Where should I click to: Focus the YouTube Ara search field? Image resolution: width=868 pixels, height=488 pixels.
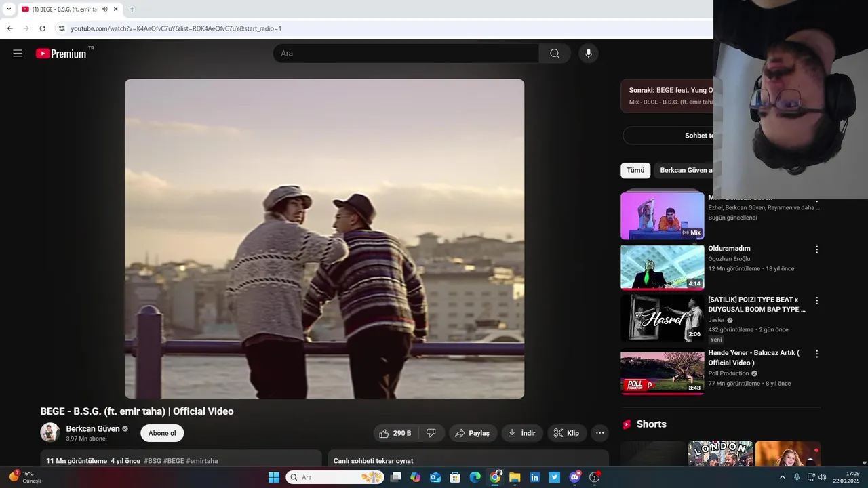pos(406,54)
